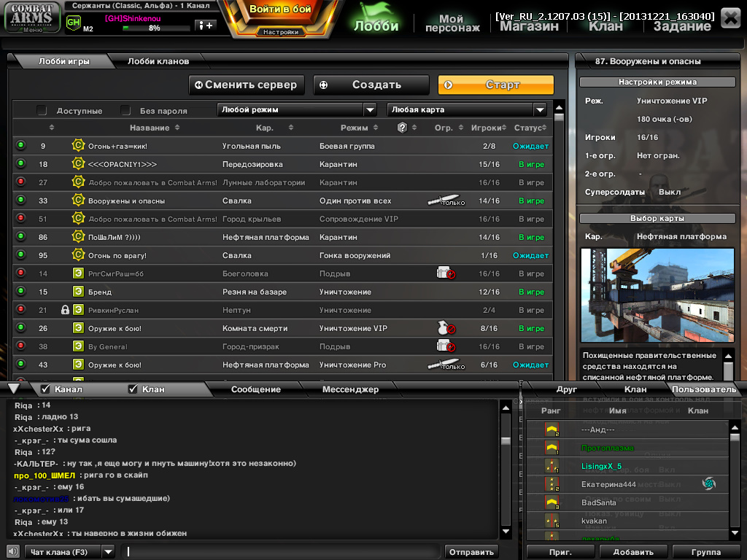The height and width of the screenshot is (560, 747).
Task: Click rank icon next to ---Анд---
Action: (x=551, y=429)
